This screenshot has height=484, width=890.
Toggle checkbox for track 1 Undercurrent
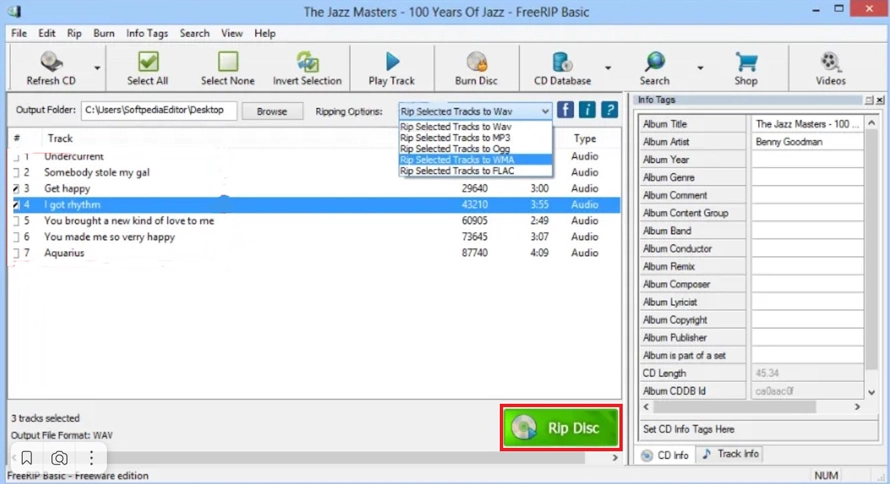[16, 157]
